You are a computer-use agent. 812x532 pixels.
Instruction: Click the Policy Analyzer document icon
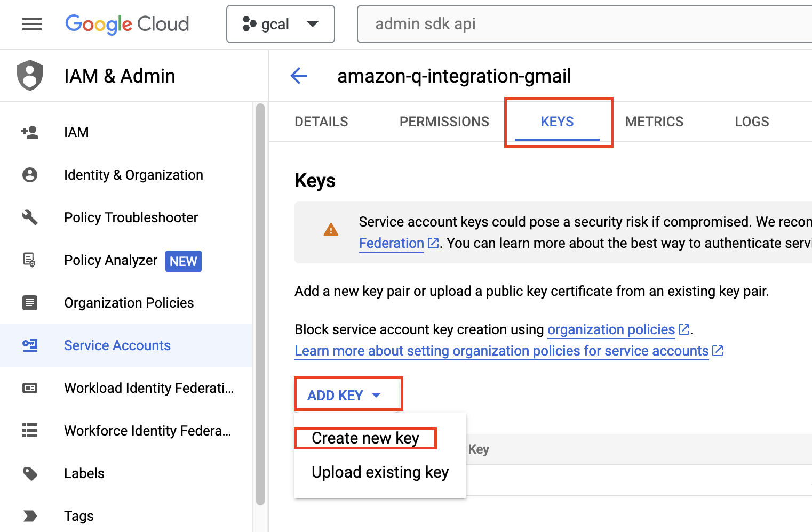(30, 260)
